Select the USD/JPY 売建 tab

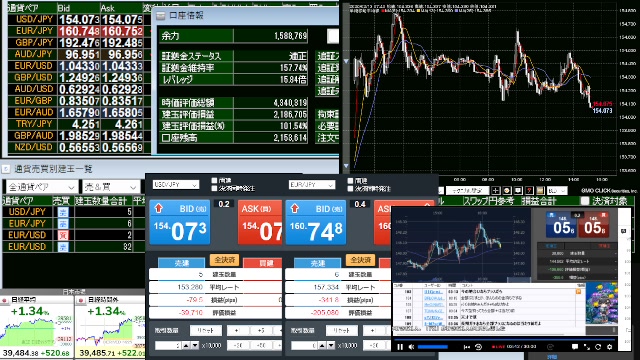coord(182,263)
